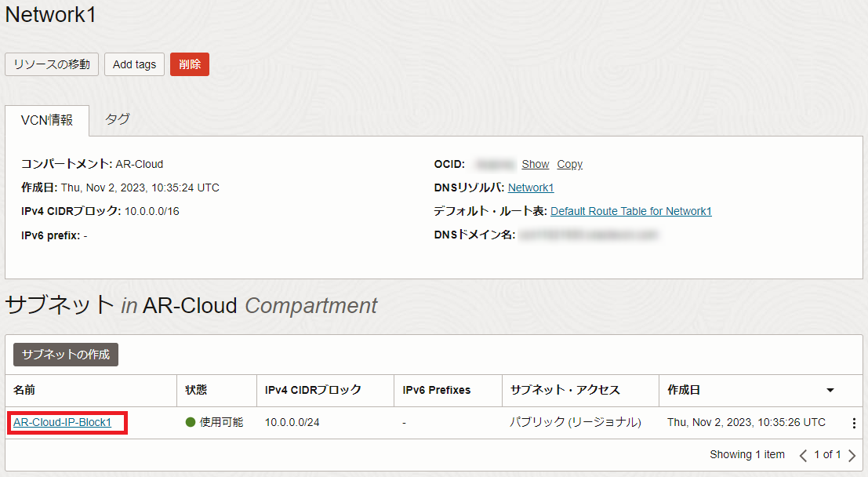Go to next page of subnets
Viewport: 868px width, 477px height.
(852, 455)
